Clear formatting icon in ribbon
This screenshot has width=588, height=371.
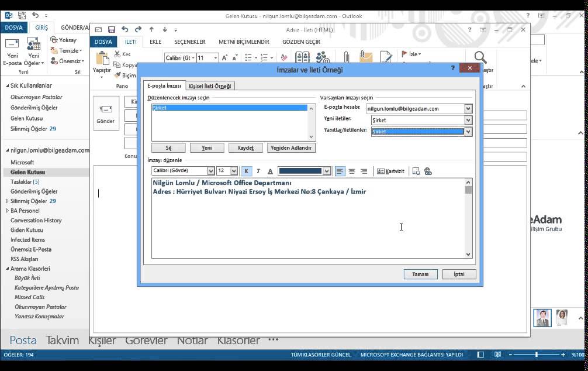(284, 58)
